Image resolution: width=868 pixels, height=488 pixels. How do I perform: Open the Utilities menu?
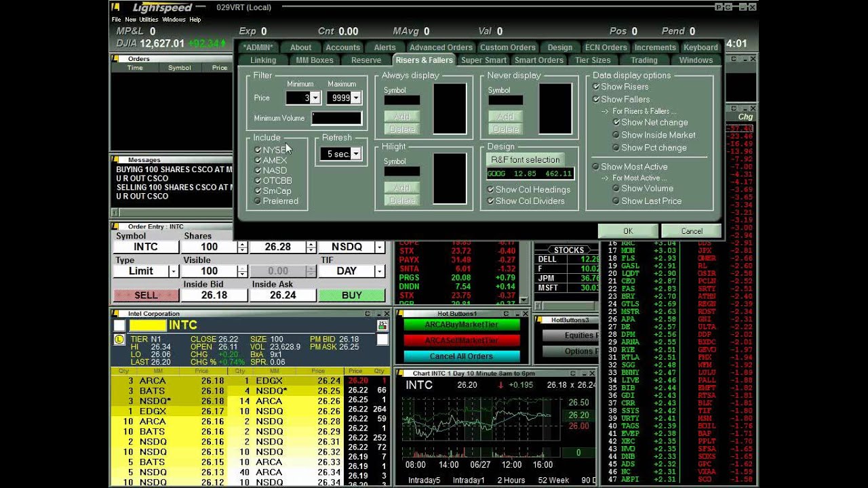[x=149, y=20]
